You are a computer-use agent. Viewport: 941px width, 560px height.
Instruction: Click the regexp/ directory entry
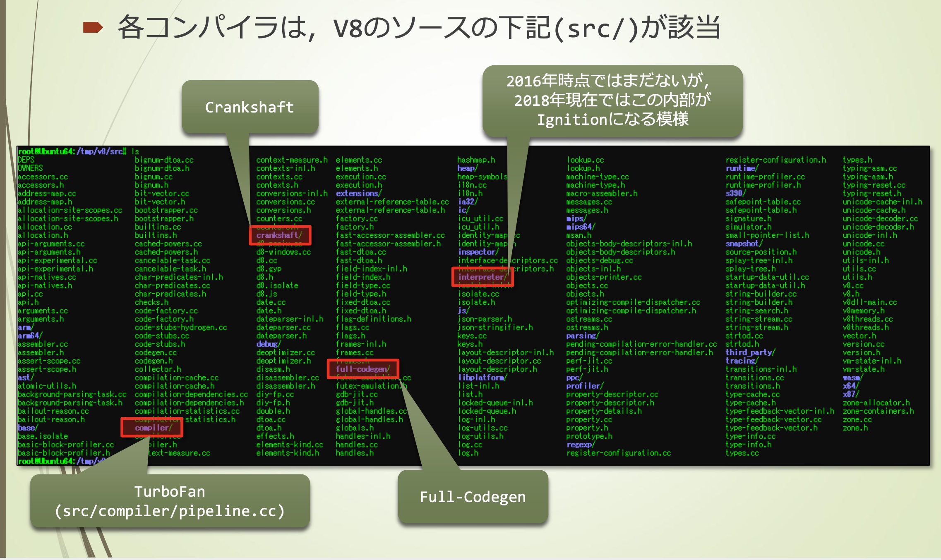(x=580, y=445)
